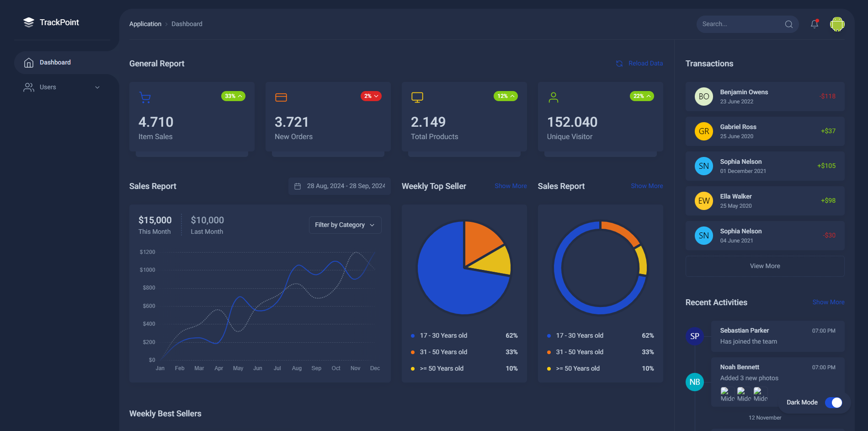Open the user profile avatar
Screen dimensions: 868x431
click(837, 24)
